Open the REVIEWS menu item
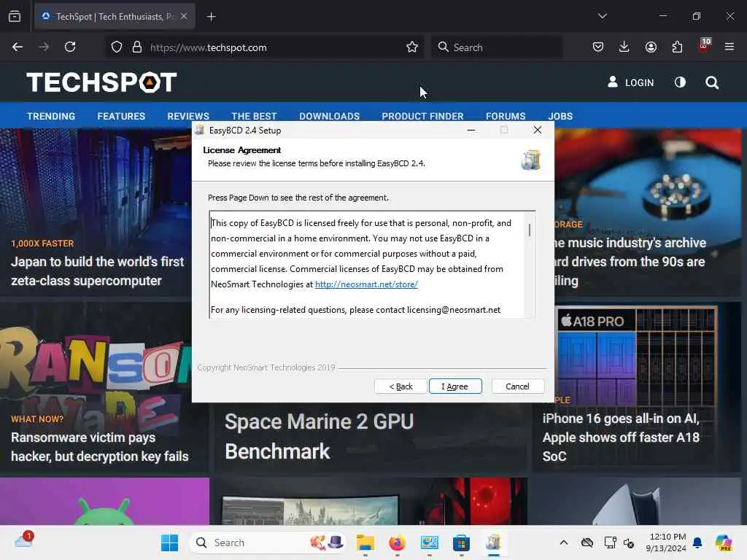The height and width of the screenshot is (560, 747). click(188, 116)
